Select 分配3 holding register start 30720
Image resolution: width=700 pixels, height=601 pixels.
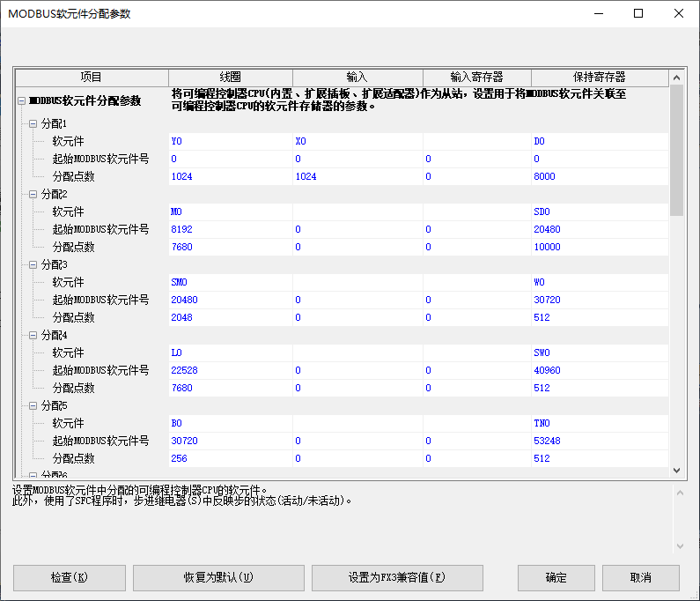(x=600, y=300)
